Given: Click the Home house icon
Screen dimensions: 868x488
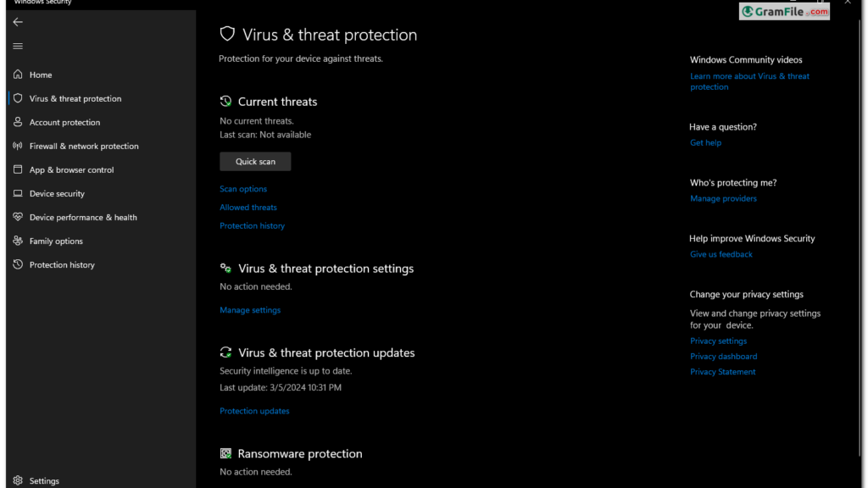Looking at the screenshot, I should tap(18, 75).
